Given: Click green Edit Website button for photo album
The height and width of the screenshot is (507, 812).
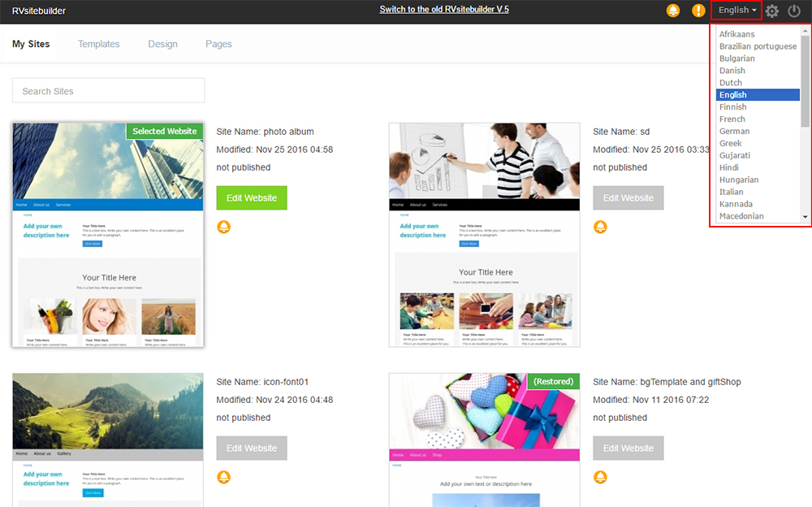Looking at the screenshot, I should [252, 198].
